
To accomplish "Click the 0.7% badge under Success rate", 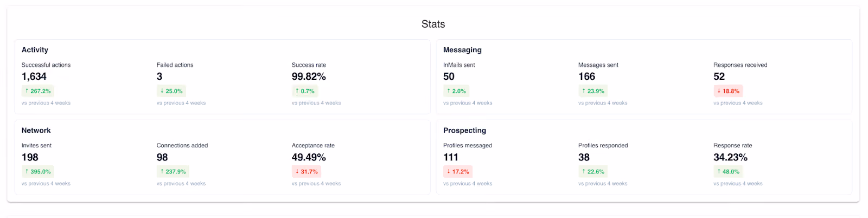I will point(305,91).
